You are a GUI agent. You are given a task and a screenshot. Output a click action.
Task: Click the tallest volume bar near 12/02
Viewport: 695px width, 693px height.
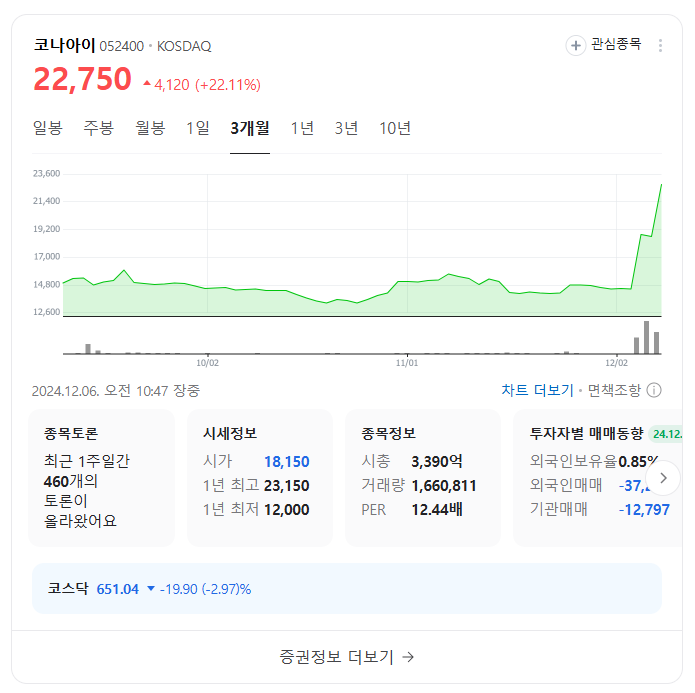tap(646, 337)
